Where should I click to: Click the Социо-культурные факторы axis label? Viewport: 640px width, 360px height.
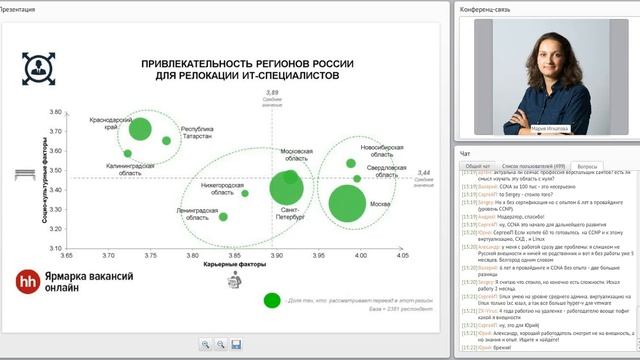[44, 180]
